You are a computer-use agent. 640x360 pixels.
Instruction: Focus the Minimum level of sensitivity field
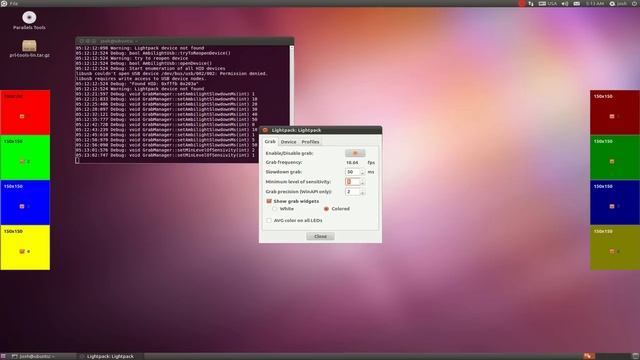coord(353,182)
